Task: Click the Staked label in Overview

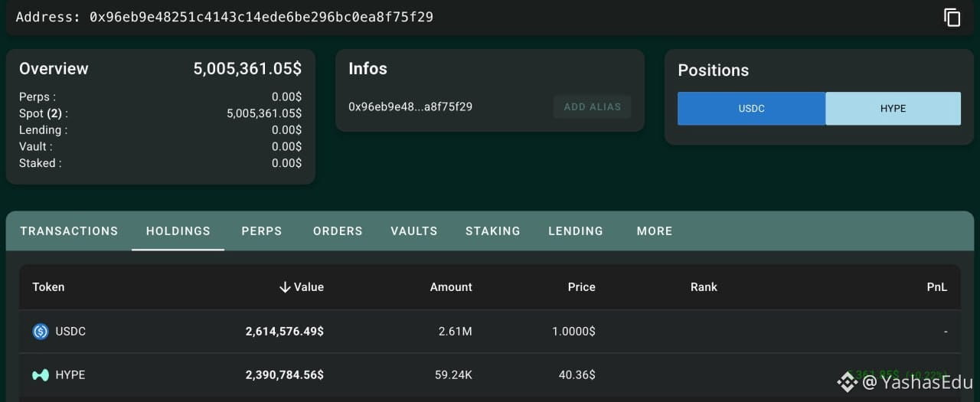Action: click(41, 163)
